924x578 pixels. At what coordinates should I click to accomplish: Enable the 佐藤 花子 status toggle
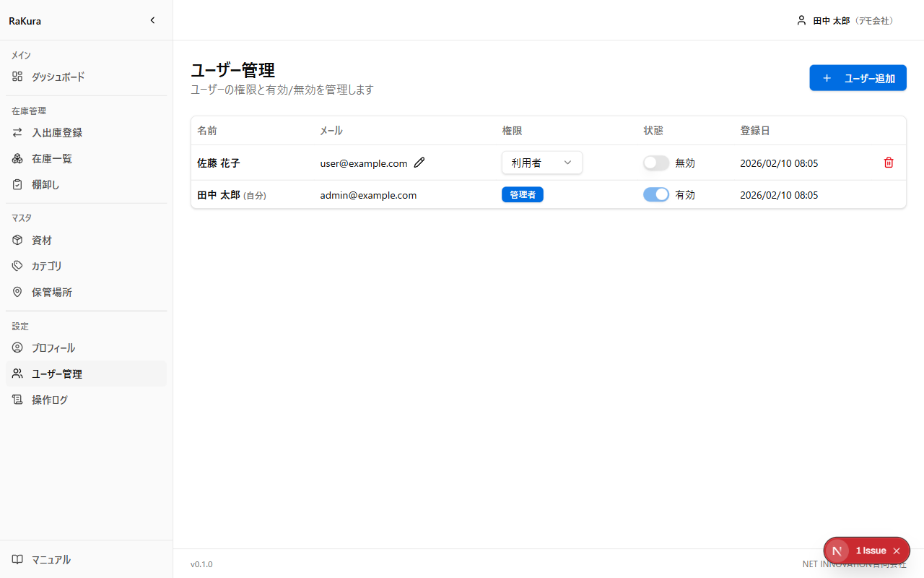coord(656,163)
